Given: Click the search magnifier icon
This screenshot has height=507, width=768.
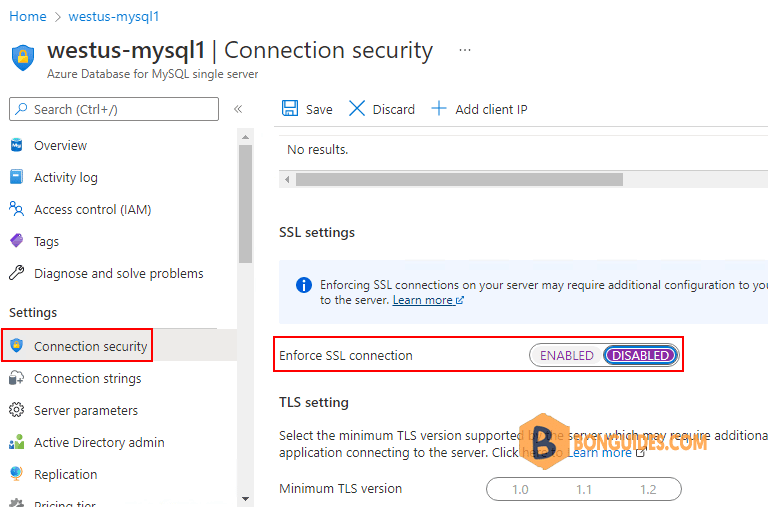Looking at the screenshot, I should (21, 109).
